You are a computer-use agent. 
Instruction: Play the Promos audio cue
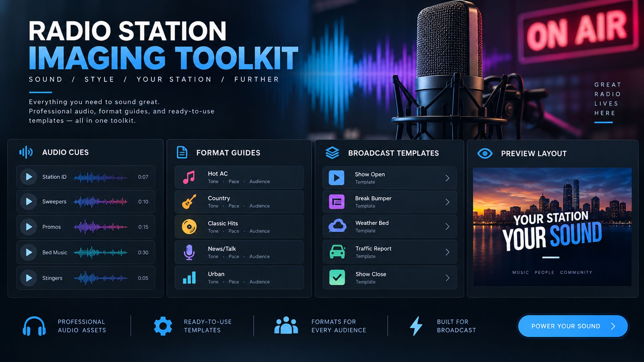[28, 227]
